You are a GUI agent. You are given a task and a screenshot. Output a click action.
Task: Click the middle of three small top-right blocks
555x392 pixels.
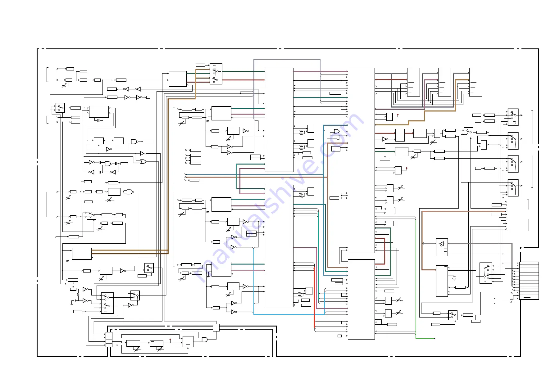pos(444,82)
